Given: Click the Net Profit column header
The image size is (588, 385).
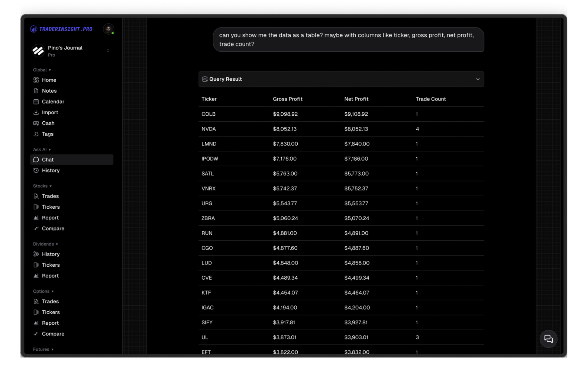Looking at the screenshot, I should coord(356,99).
